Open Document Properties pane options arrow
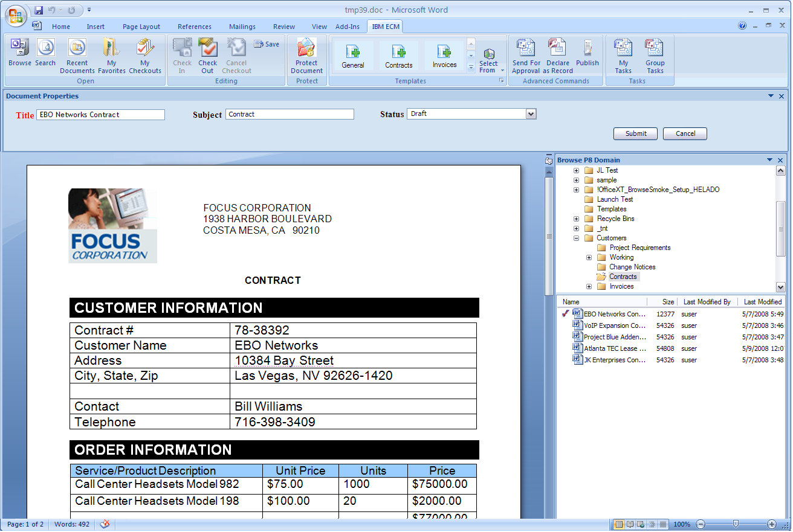The image size is (793, 532). click(771, 96)
